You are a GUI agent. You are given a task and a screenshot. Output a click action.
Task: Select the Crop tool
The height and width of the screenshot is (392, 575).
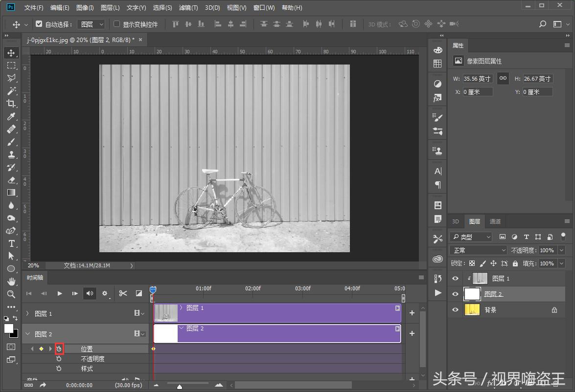click(11, 103)
